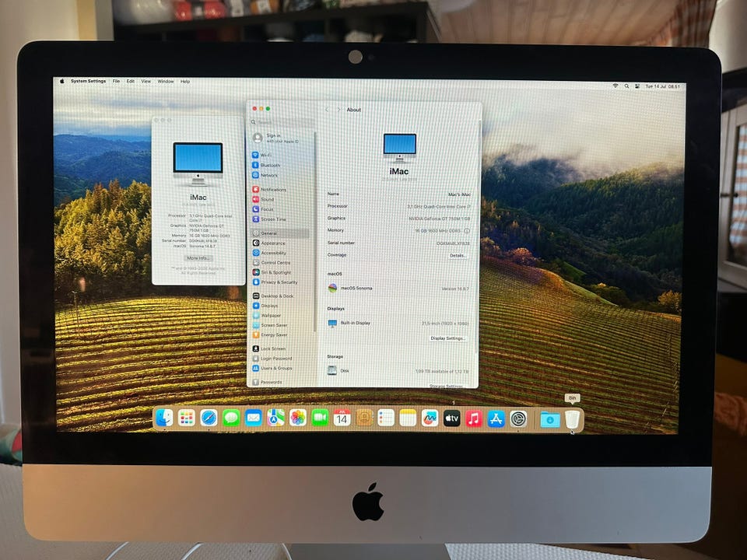
Task: Open the Downloads folder in the Dock
Action: [550, 419]
